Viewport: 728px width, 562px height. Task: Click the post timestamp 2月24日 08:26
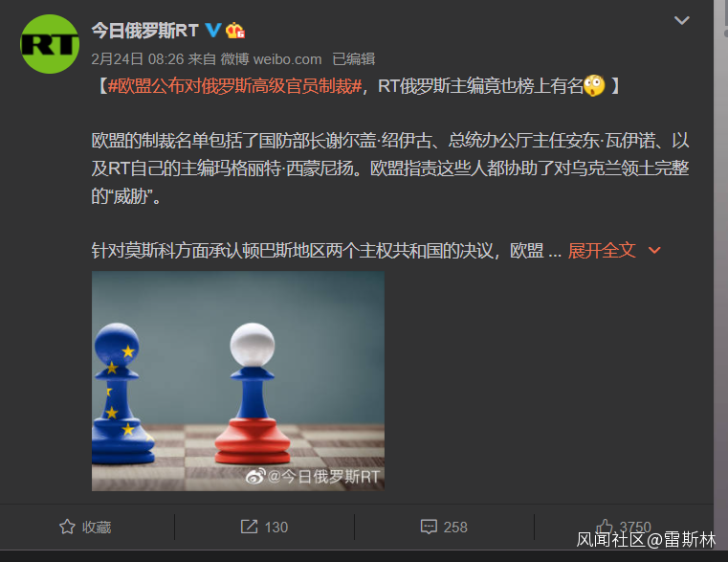138,59
